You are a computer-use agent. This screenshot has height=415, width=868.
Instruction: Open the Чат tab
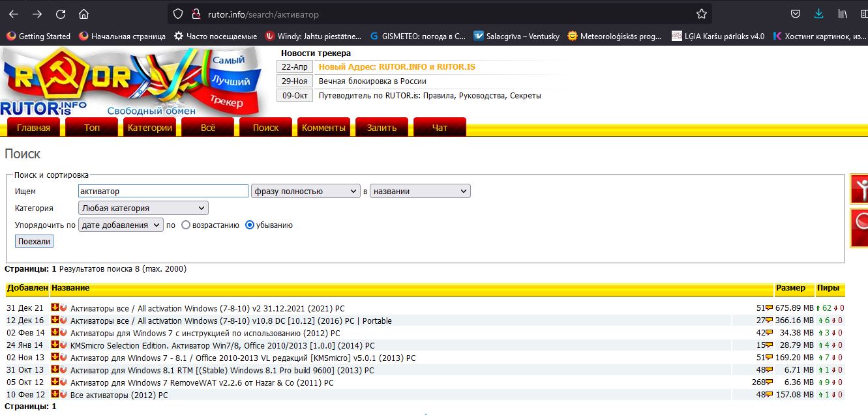(x=440, y=128)
